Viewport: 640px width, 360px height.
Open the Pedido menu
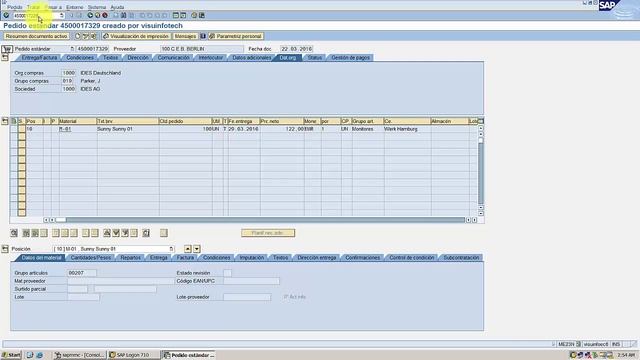pos(15,7)
